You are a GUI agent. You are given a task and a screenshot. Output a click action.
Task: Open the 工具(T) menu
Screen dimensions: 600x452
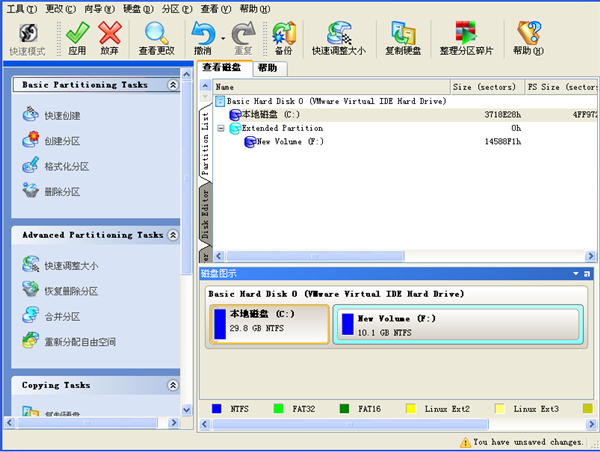tap(22, 8)
